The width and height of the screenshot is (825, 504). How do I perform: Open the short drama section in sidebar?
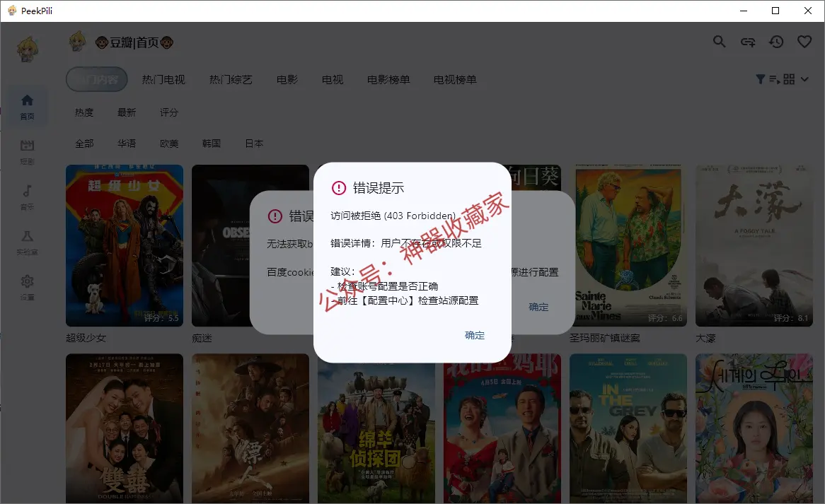pyautogui.click(x=27, y=153)
